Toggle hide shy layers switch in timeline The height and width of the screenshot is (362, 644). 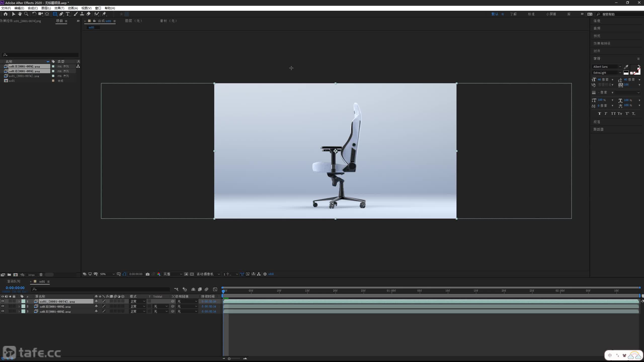[x=193, y=289]
